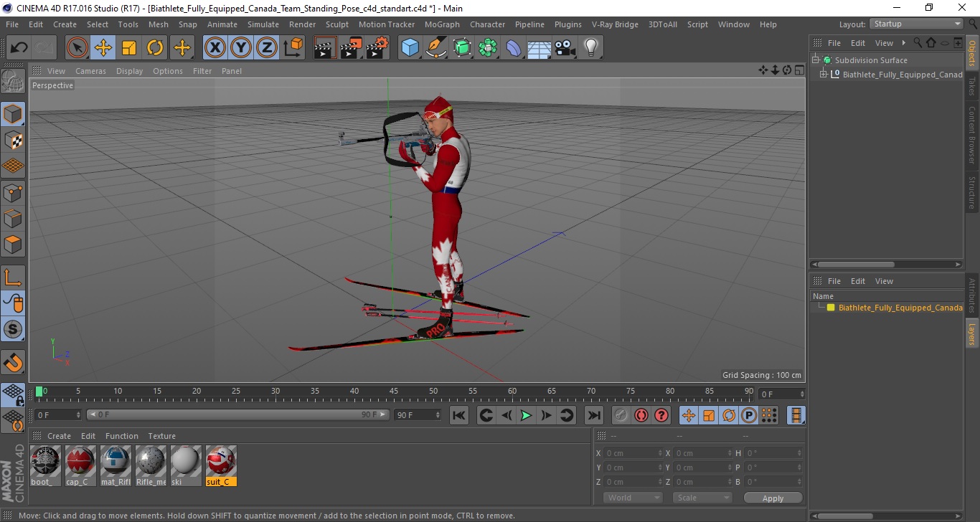The width and height of the screenshot is (980, 522).
Task: Click frame 45 on timeline ruler
Action: coord(394,392)
